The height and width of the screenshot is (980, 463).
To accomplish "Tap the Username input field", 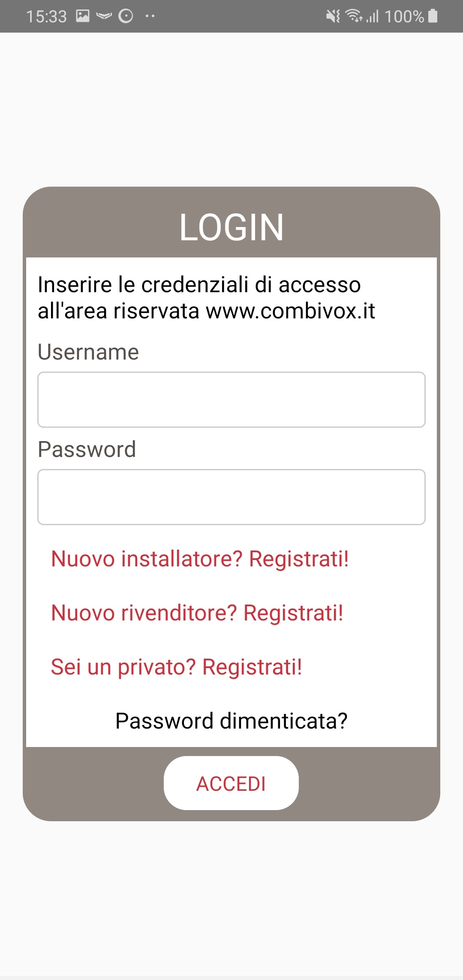I will tap(231, 399).
